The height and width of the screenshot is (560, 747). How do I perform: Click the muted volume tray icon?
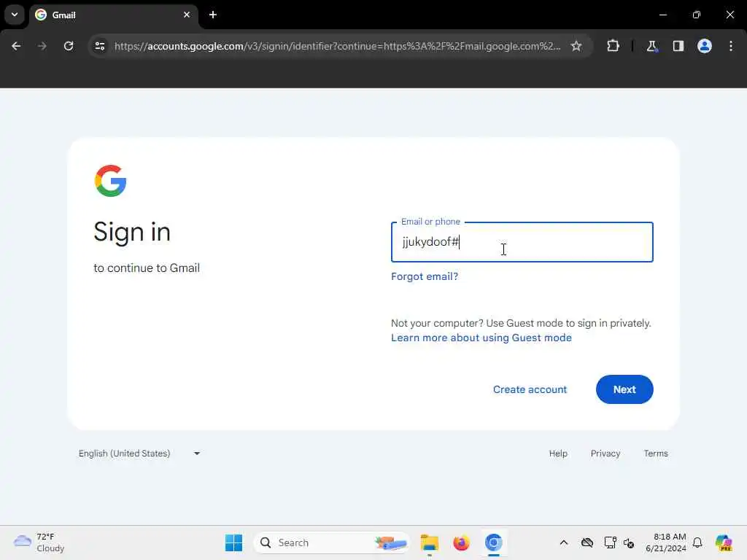point(629,542)
